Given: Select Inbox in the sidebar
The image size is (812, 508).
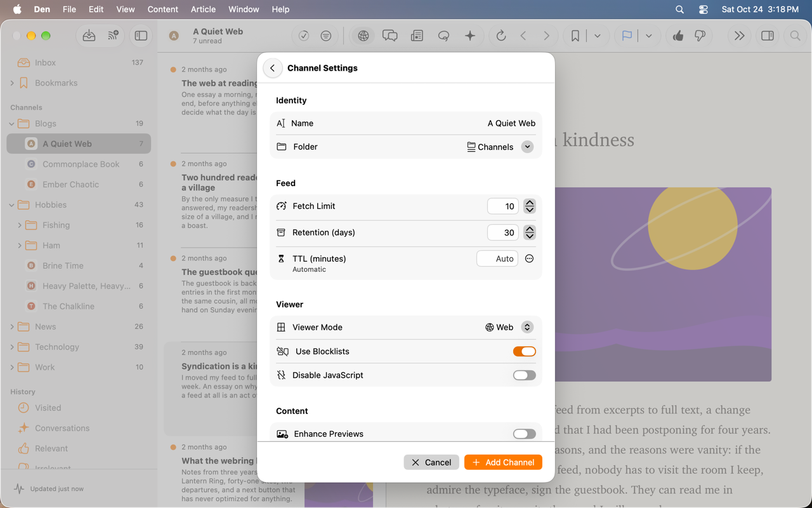Looking at the screenshot, I should (x=79, y=63).
